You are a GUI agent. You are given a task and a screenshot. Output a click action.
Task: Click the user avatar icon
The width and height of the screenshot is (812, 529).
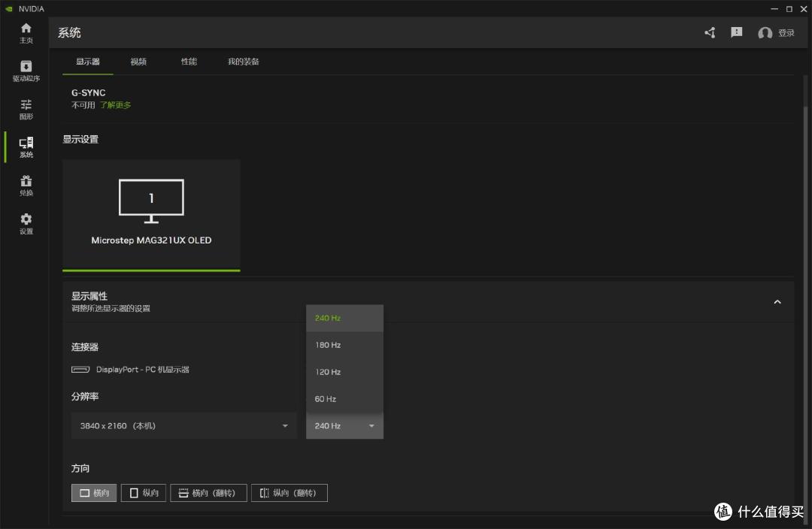[x=765, y=33]
